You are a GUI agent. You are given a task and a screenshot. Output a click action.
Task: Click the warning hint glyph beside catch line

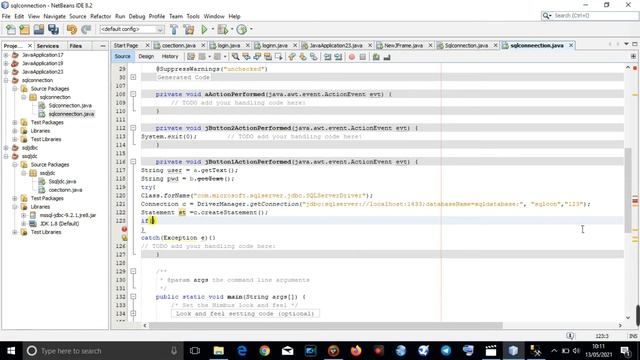pyautogui.click(x=124, y=238)
